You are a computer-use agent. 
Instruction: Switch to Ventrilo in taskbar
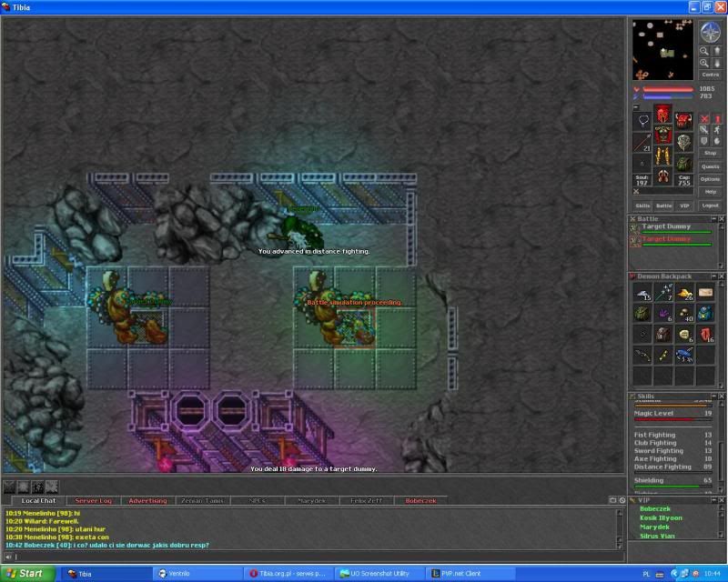point(197,574)
